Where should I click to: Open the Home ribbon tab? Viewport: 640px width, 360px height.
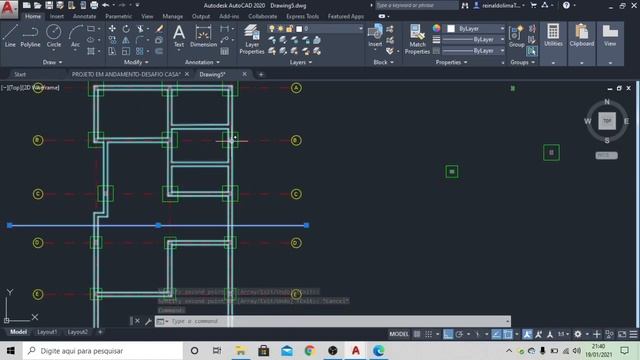33,16
